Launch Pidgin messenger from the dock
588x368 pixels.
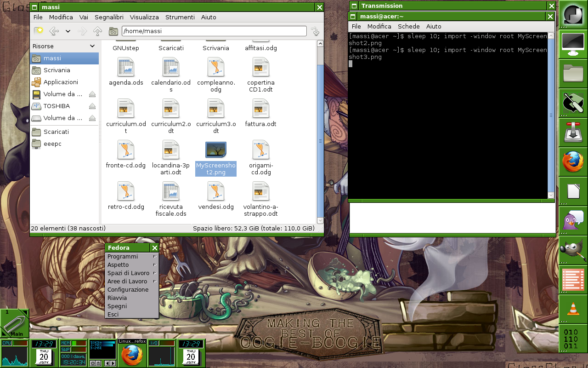click(573, 221)
